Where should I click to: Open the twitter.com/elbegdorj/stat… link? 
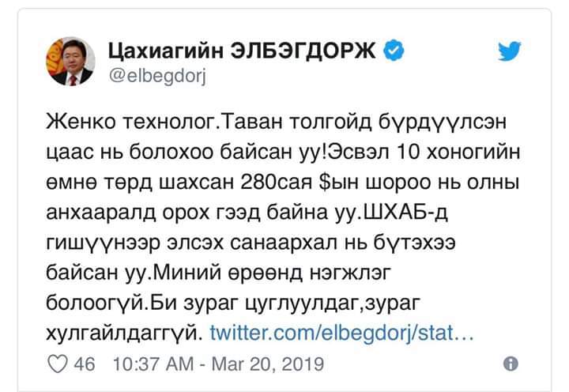(341, 333)
